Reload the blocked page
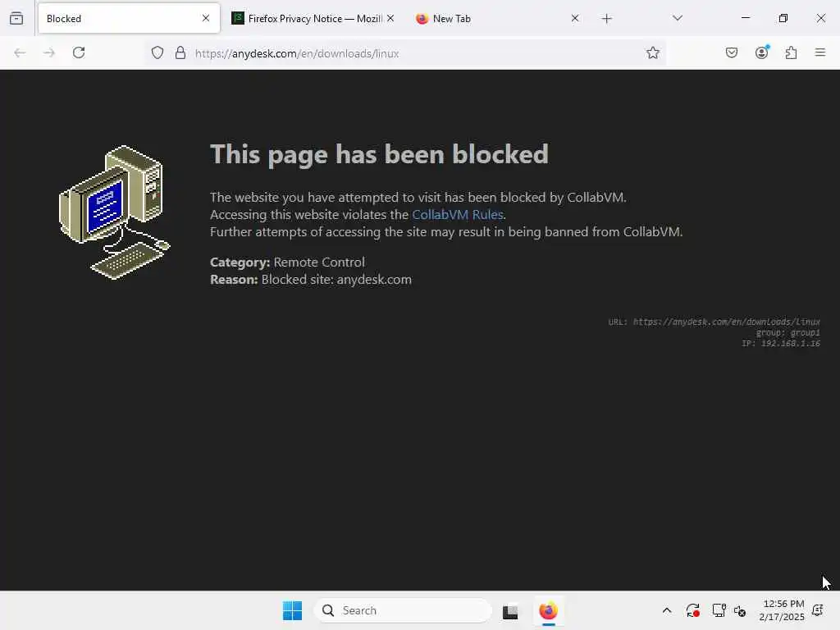 pos(79,52)
